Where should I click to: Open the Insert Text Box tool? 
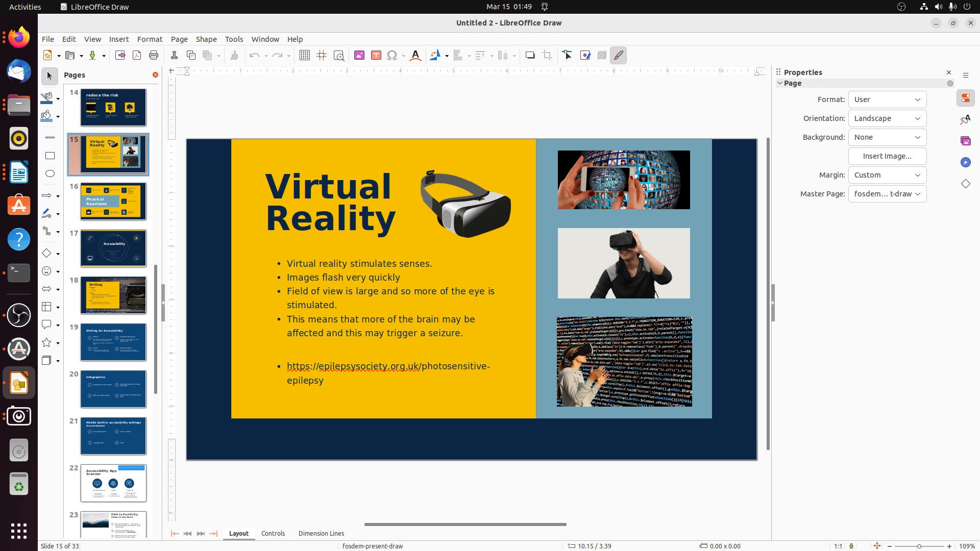pos(377,55)
